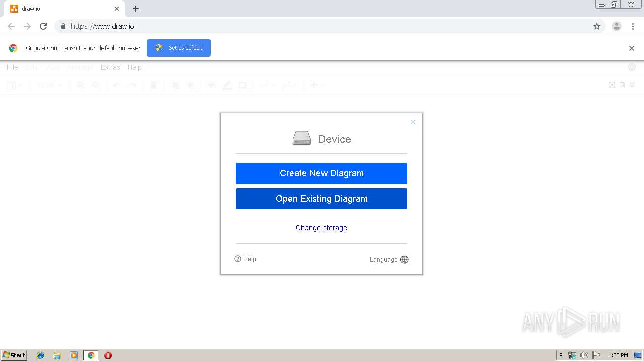Open a new browser tab
The image size is (644, 362).
136,9
